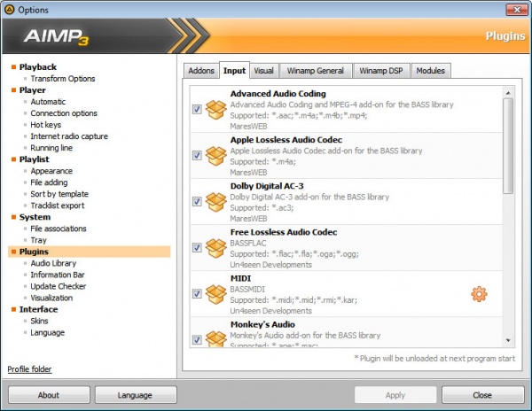Close the Options window with the X button

pyautogui.click(x=516, y=10)
